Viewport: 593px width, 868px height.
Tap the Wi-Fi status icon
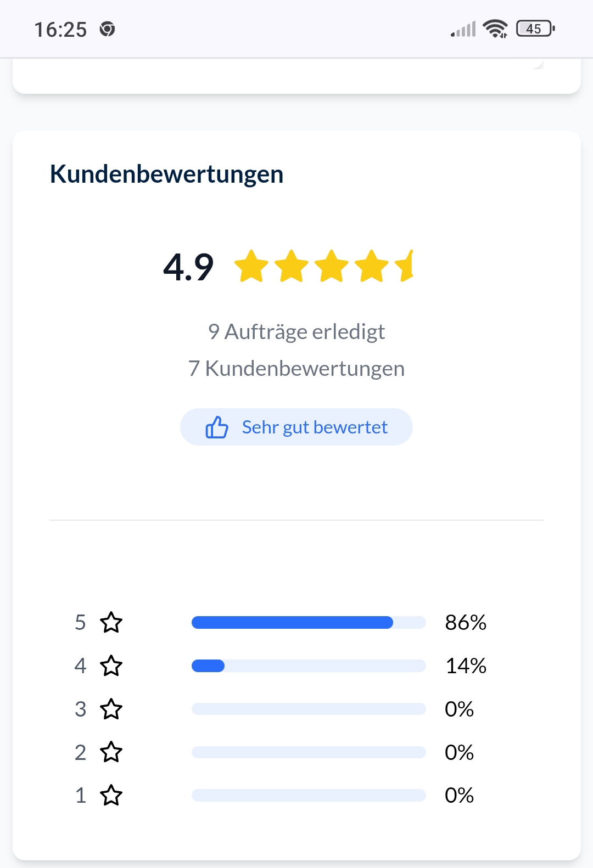click(x=495, y=29)
